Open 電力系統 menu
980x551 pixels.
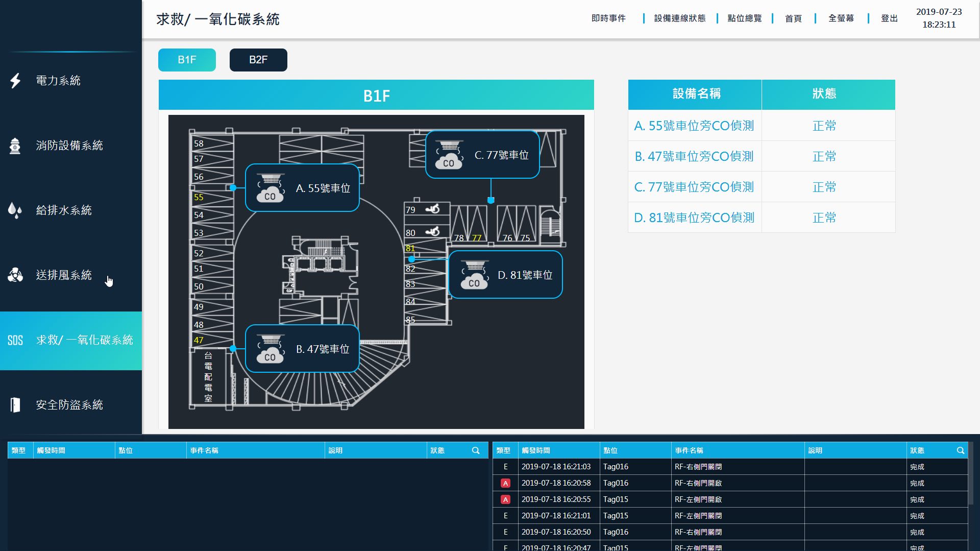pyautogui.click(x=71, y=81)
